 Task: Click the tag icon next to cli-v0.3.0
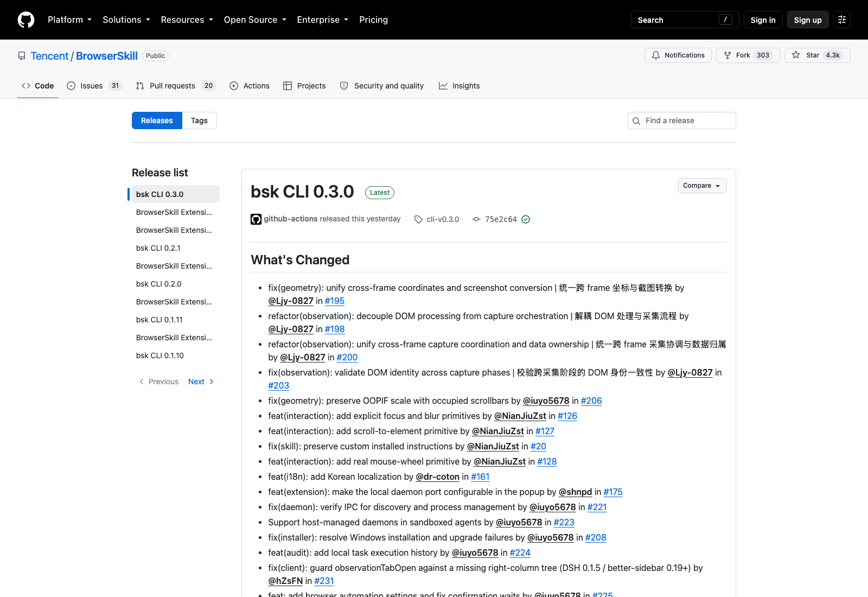tap(418, 219)
